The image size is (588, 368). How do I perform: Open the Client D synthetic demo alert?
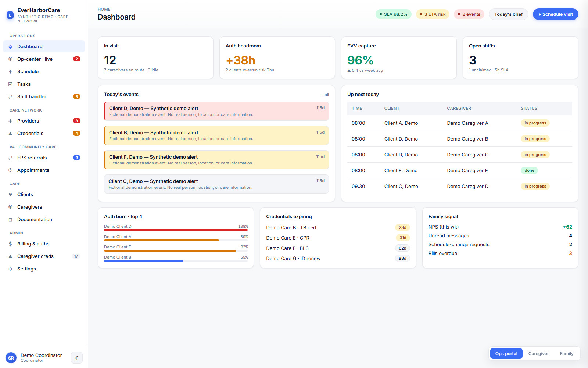pos(216,111)
